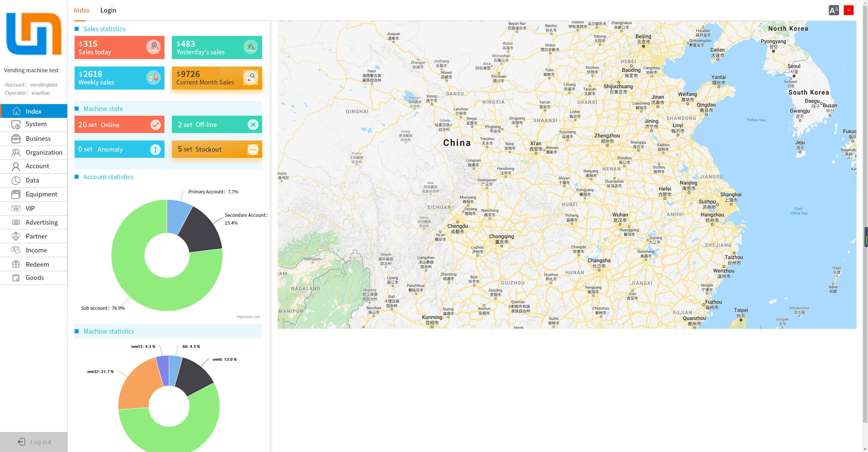The width and height of the screenshot is (868, 452).
Task: Click the Account person icon in sidebar
Action: (16, 166)
